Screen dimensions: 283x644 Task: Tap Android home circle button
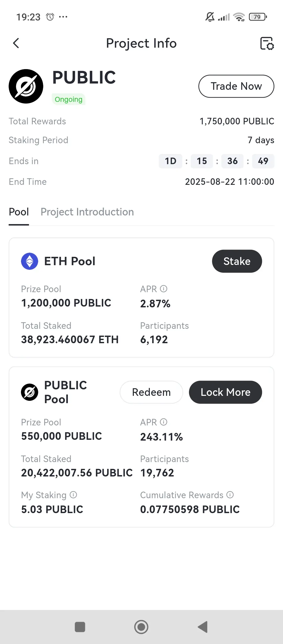(141, 627)
